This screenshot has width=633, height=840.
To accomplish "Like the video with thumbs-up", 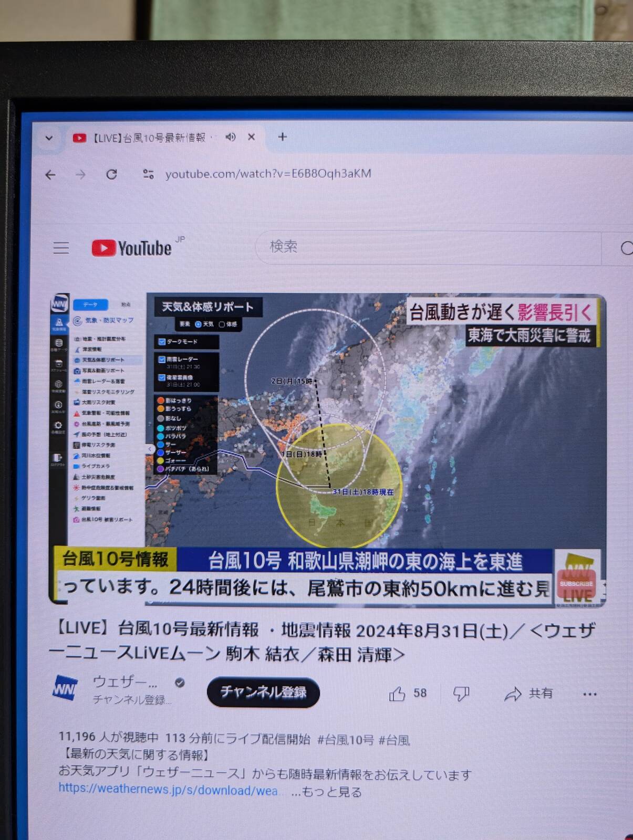I will coord(397,694).
